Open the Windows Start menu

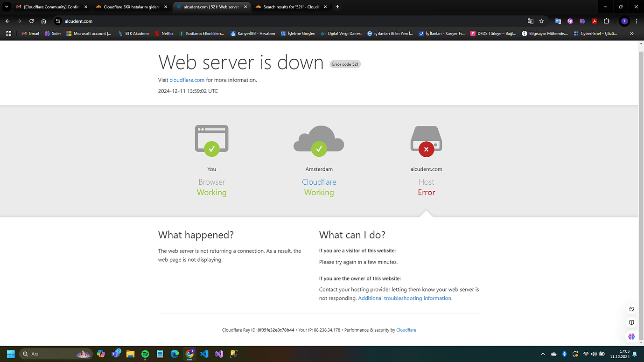point(11,354)
